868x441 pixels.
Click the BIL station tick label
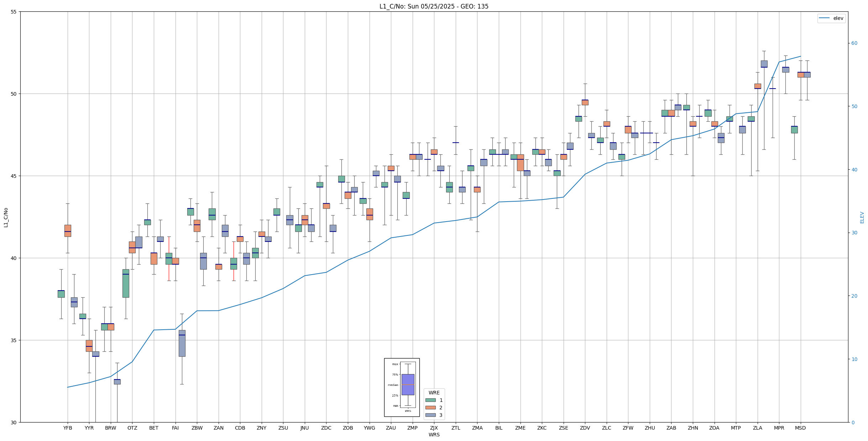coord(499,428)
